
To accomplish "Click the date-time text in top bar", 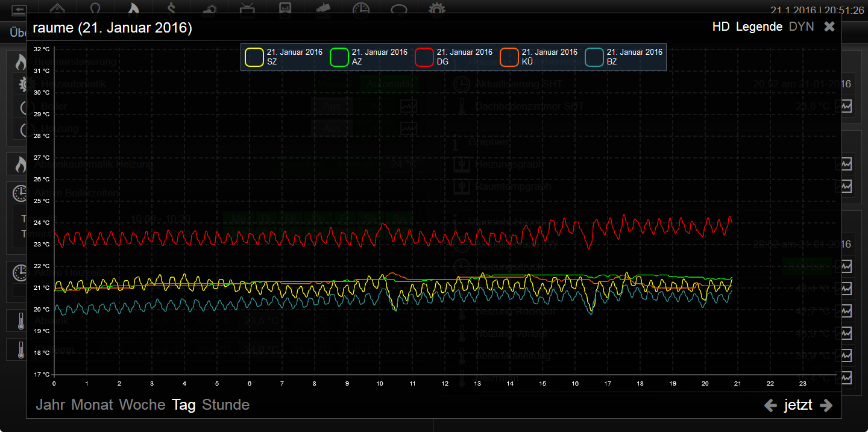I will point(819,10).
